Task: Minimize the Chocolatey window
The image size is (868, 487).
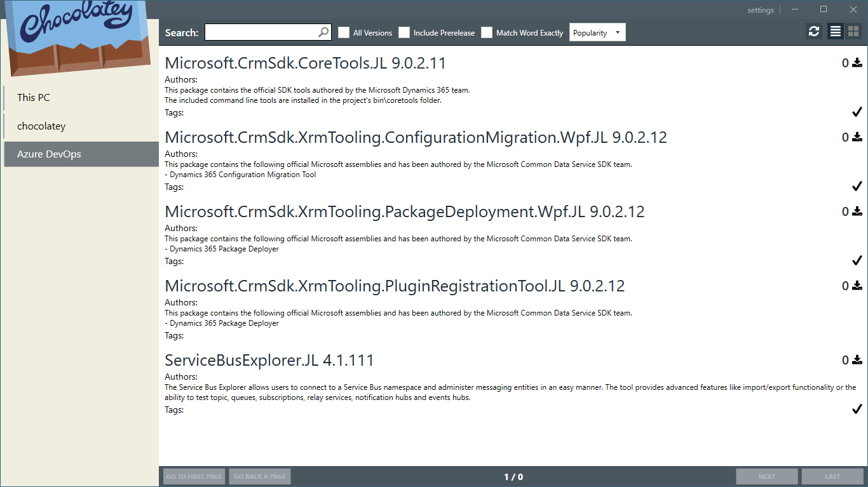Action: point(794,10)
